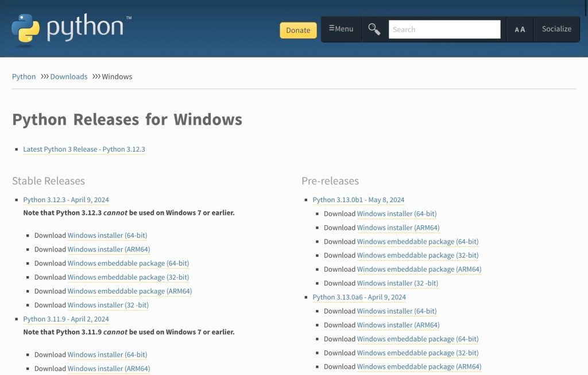Click the yellow Donate button
The height and width of the screenshot is (375, 588).
(x=298, y=30)
